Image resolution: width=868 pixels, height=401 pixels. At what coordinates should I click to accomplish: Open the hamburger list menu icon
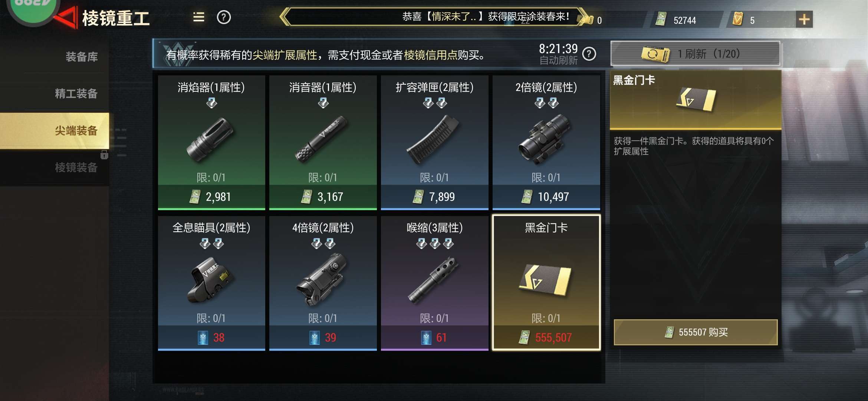(199, 17)
